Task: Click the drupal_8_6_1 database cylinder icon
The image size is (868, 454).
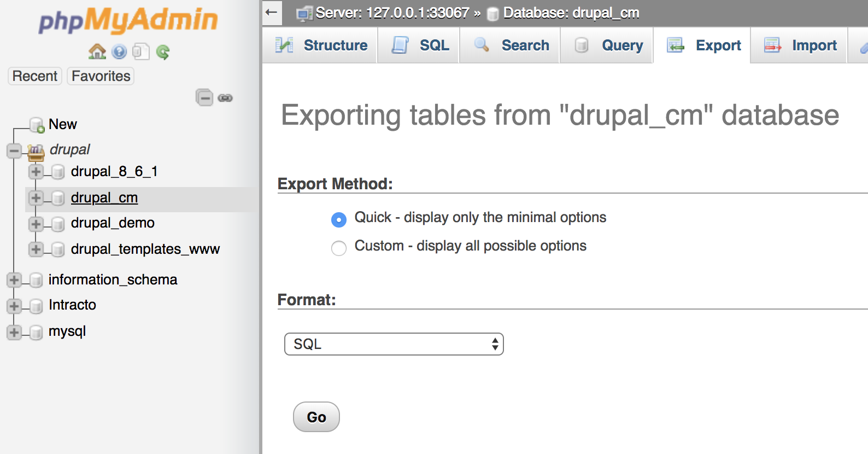Action: 58,172
